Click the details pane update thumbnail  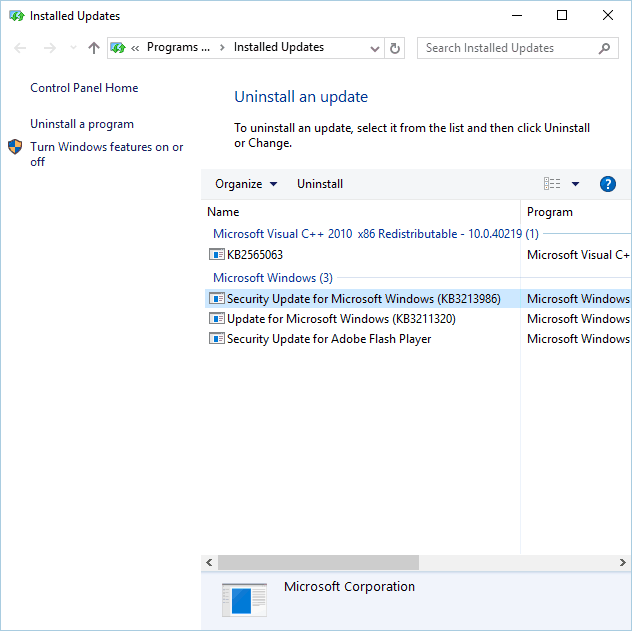pos(244,600)
